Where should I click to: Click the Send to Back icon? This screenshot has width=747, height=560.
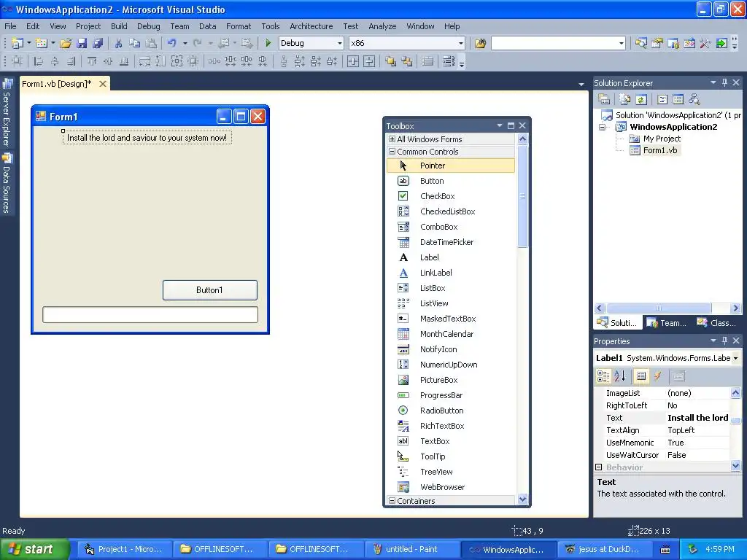[x=407, y=61]
